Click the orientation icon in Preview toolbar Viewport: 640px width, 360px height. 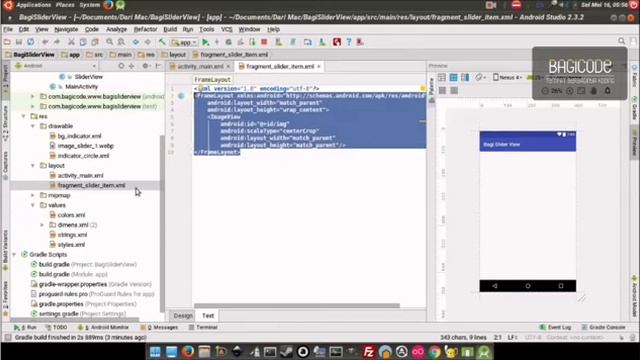click(480, 78)
